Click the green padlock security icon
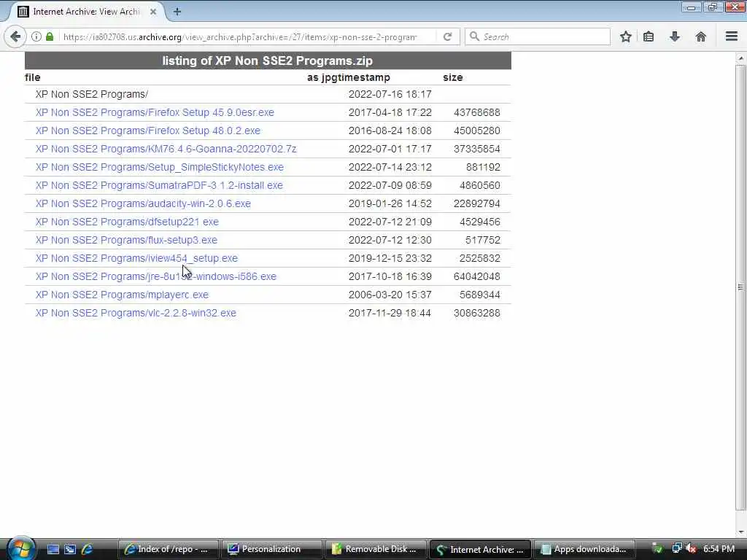This screenshot has width=747, height=560. tap(50, 36)
